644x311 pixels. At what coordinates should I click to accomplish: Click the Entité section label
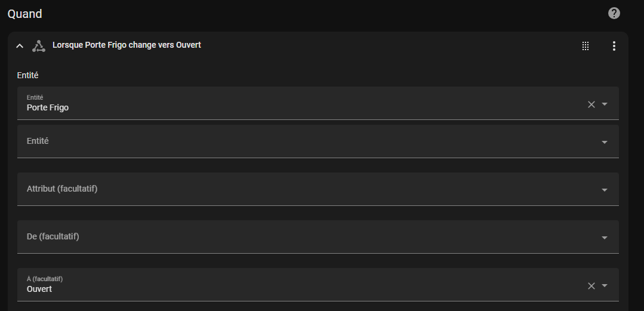coord(27,75)
